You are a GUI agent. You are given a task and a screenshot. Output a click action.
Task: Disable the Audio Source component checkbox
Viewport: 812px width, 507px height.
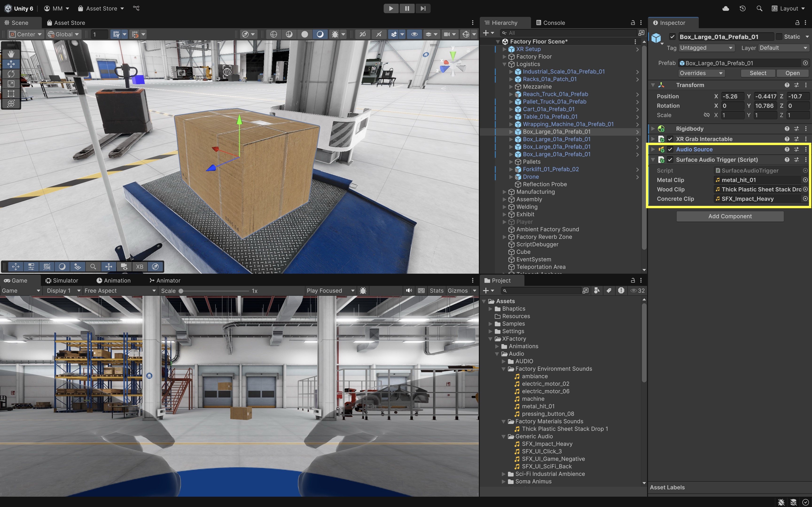tap(670, 150)
